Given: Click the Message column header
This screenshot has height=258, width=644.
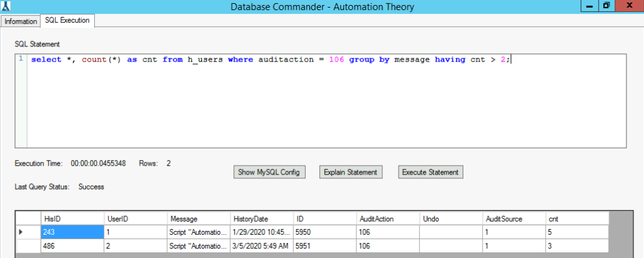Looking at the screenshot, I should click(199, 219).
